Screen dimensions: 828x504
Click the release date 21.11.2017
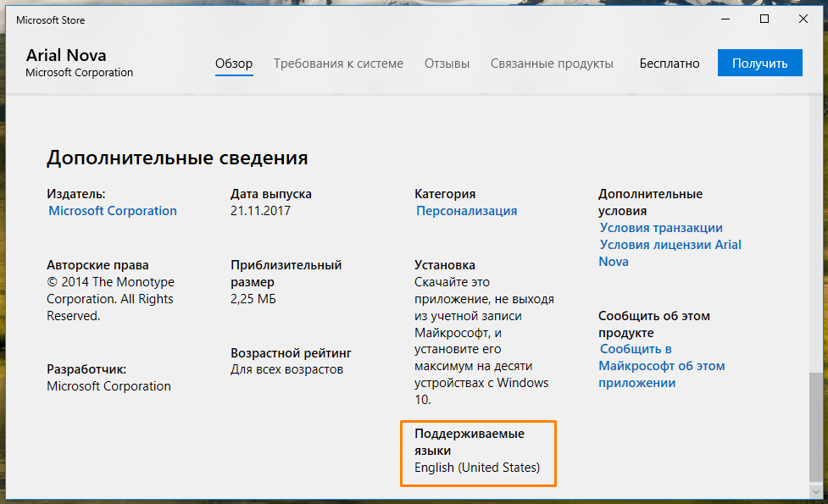[x=260, y=211]
